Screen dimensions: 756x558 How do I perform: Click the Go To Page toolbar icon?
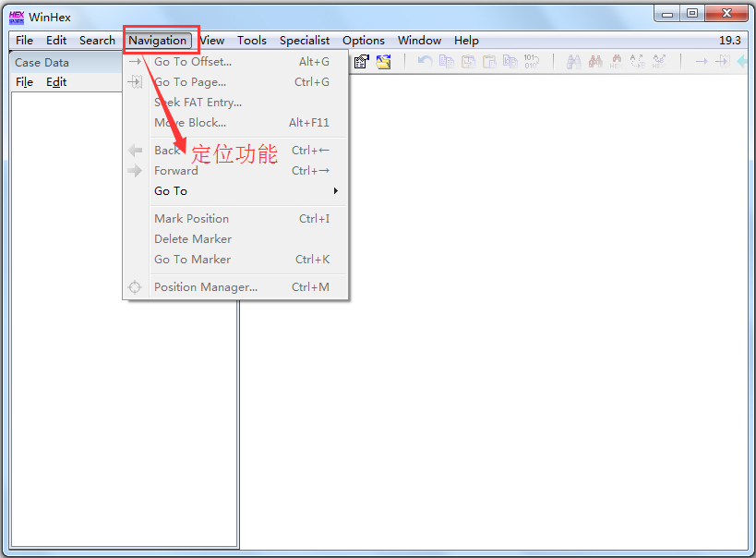pyautogui.click(x=723, y=62)
